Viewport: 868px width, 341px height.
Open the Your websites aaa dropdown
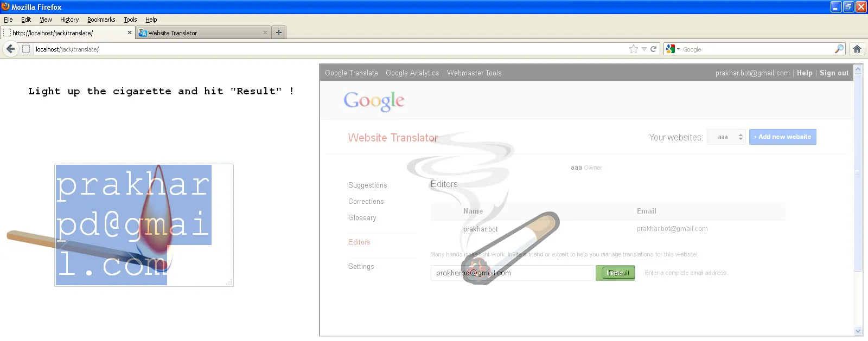point(726,137)
